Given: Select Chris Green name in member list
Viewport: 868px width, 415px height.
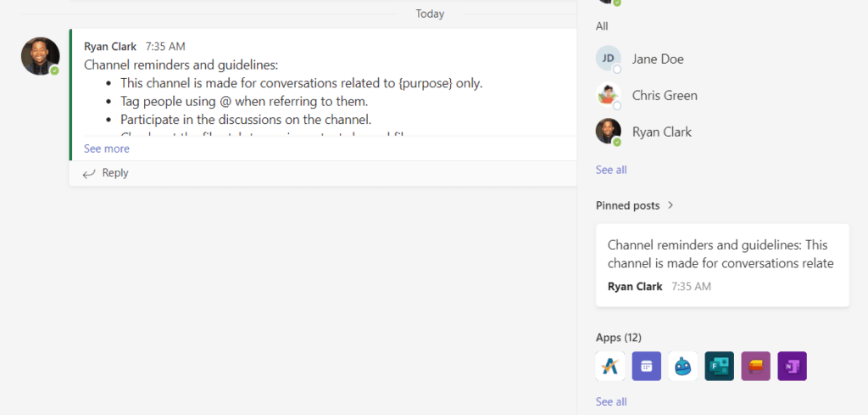Looking at the screenshot, I should point(665,95).
